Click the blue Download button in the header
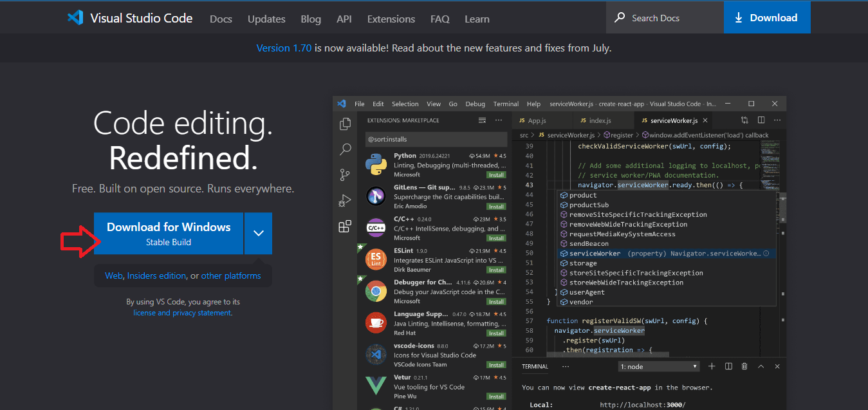The width and height of the screenshot is (868, 410). [767, 17]
